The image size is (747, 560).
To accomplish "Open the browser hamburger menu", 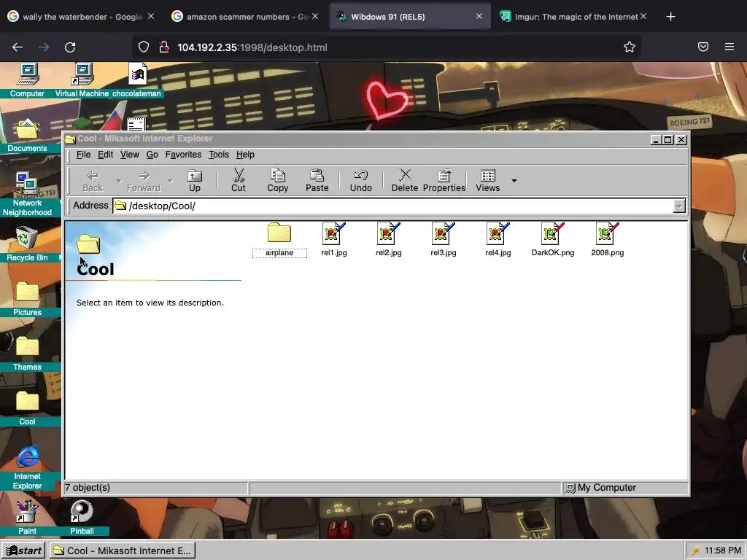I will click(729, 47).
